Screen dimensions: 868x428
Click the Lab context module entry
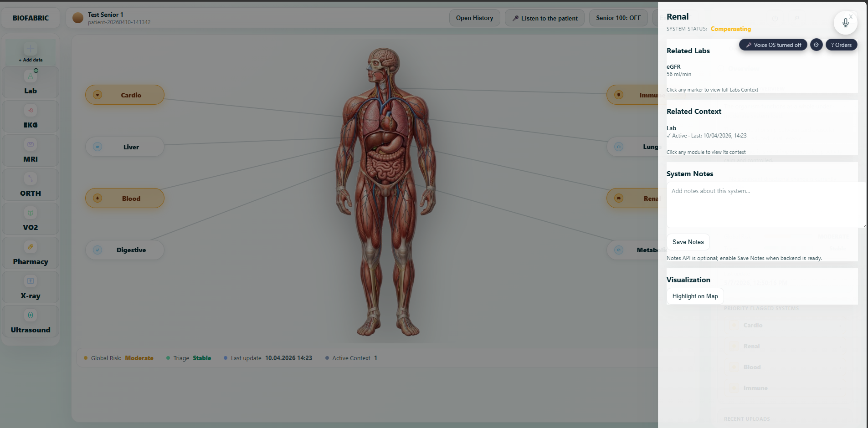(706, 132)
